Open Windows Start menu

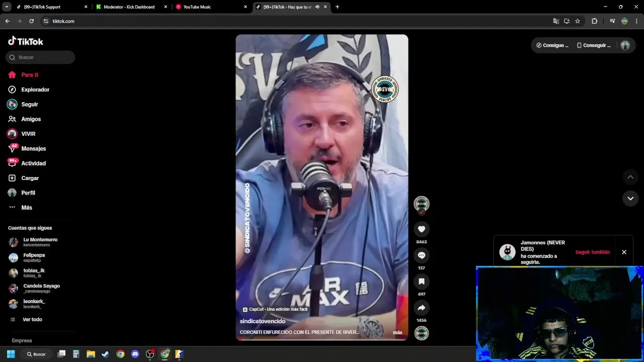(x=11, y=354)
